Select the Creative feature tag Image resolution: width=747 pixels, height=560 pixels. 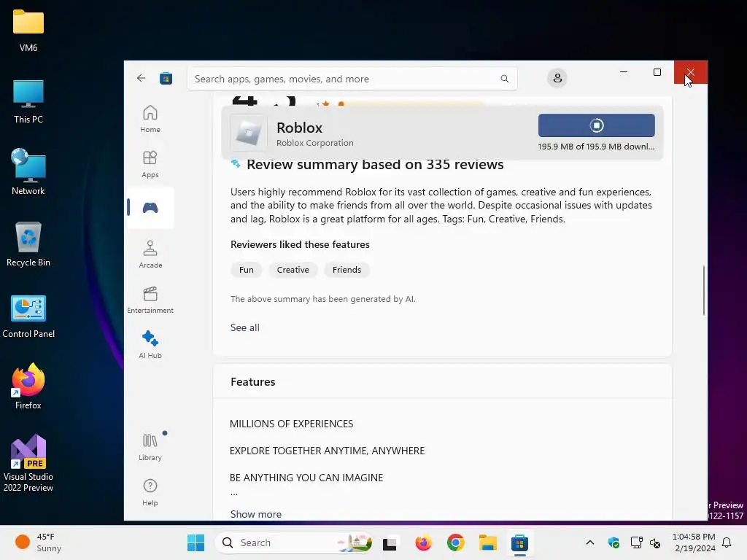(293, 270)
